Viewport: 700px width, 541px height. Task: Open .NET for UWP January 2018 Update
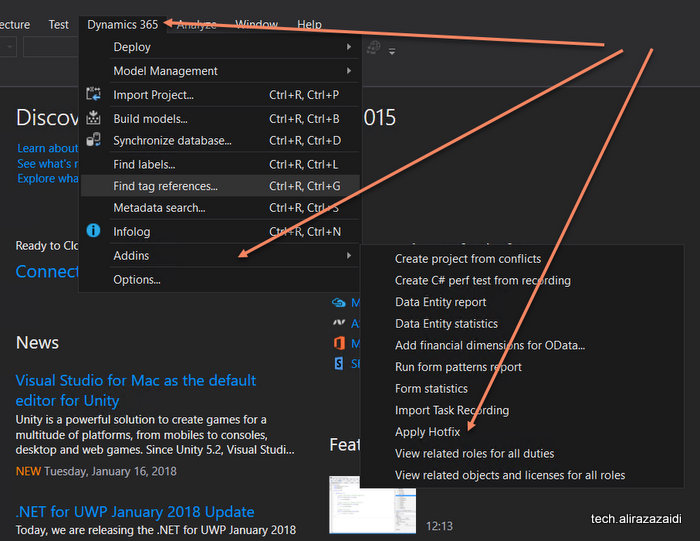click(x=135, y=512)
